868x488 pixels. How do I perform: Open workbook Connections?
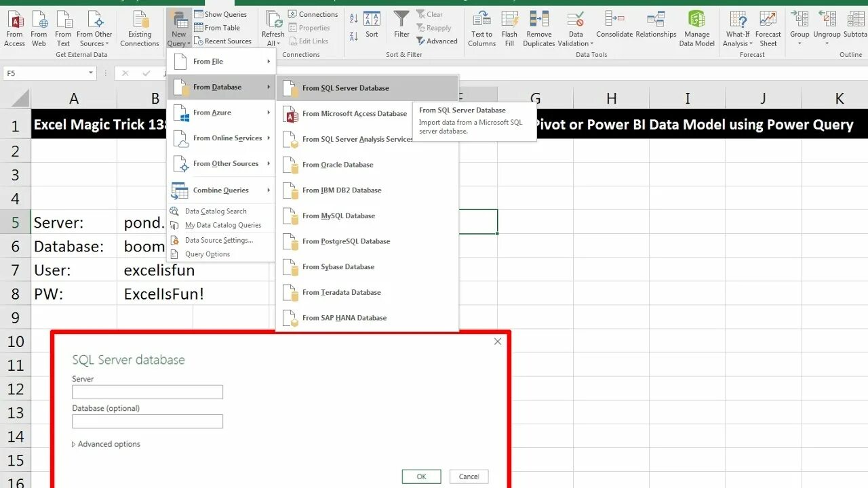click(313, 14)
